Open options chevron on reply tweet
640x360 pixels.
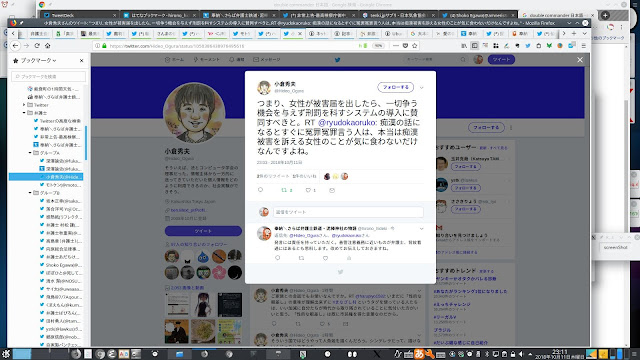pyautogui.click(x=421, y=229)
